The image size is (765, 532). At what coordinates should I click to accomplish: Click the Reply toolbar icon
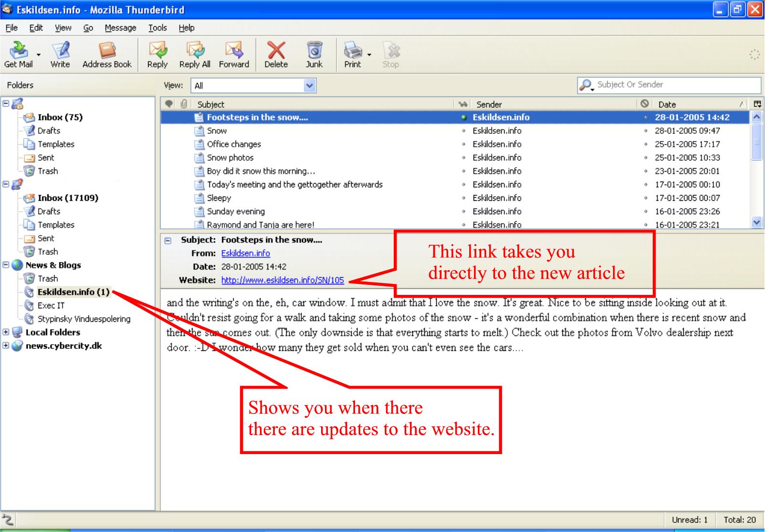tap(157, 54)
